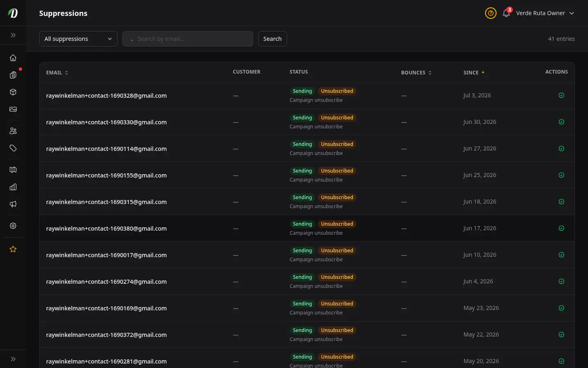Viewport: 588px width, 368px height.
Task: Open the tag discounts sidebar icon
Action: click(x=13, y=148)
